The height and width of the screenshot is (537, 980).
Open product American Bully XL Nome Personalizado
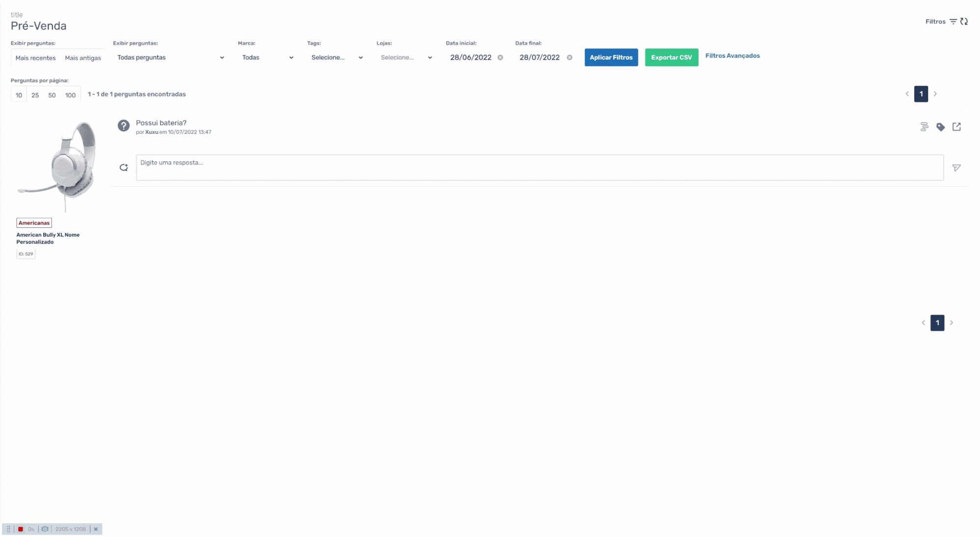click(x=48, y=238)
